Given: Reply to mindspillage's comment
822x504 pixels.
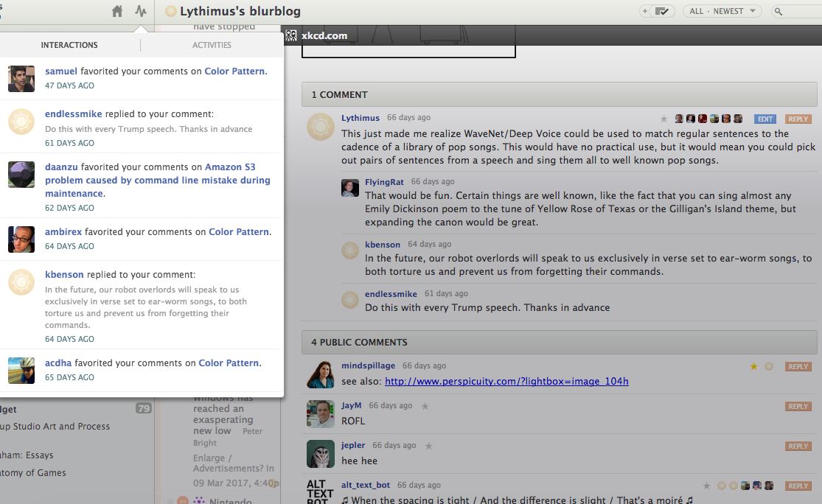Looking at the screenshot, I should click(x=798, y=367).
